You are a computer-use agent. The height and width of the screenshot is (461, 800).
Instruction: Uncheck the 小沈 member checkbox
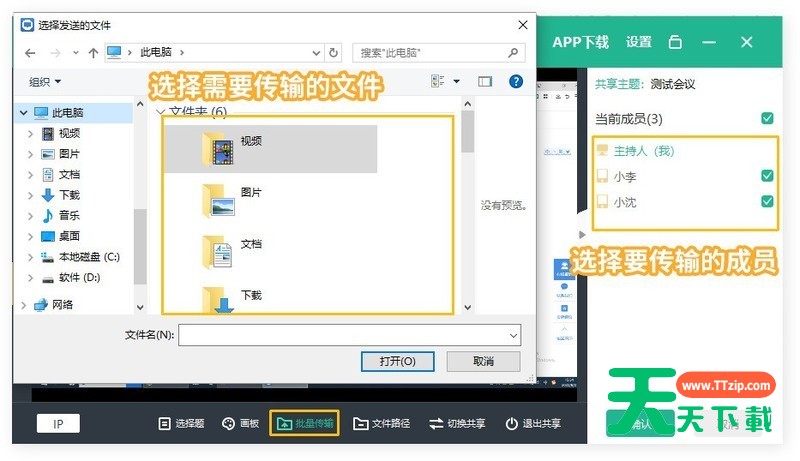[x=767, y=202]
